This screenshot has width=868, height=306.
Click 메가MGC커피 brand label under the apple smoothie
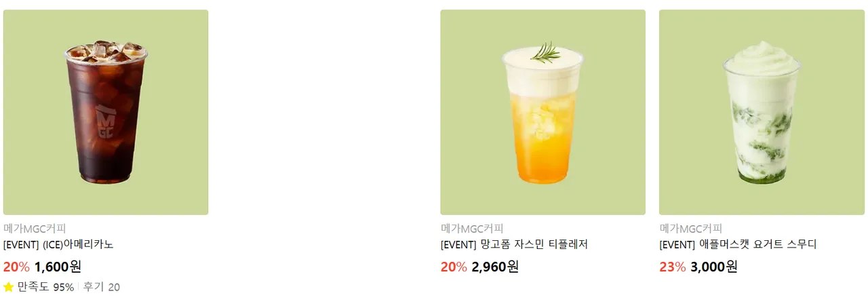(x=691, y=229)
